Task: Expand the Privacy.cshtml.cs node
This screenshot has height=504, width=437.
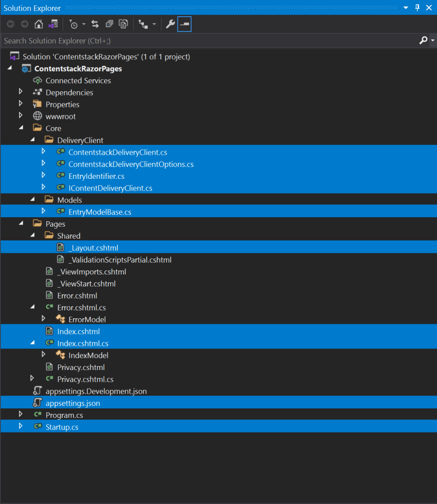Action: [33, 378]
